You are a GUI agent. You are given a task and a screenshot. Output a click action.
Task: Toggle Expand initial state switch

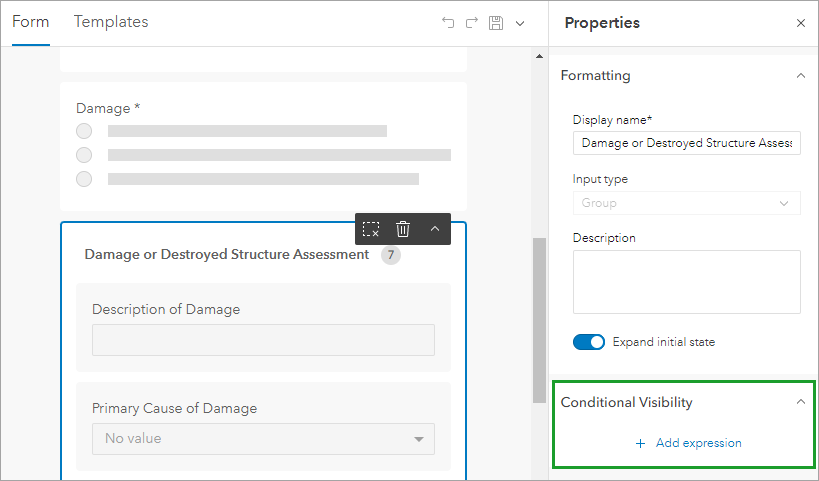[589, 342]
